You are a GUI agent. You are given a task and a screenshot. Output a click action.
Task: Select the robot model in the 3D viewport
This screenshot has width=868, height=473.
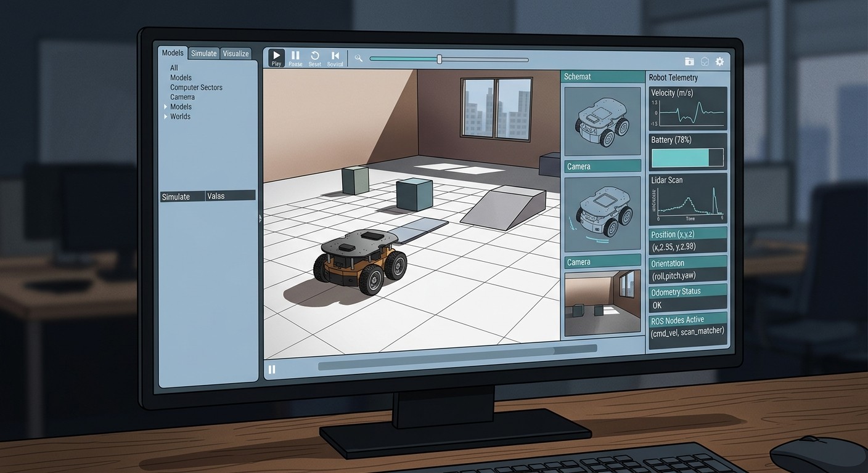(360, 263)
